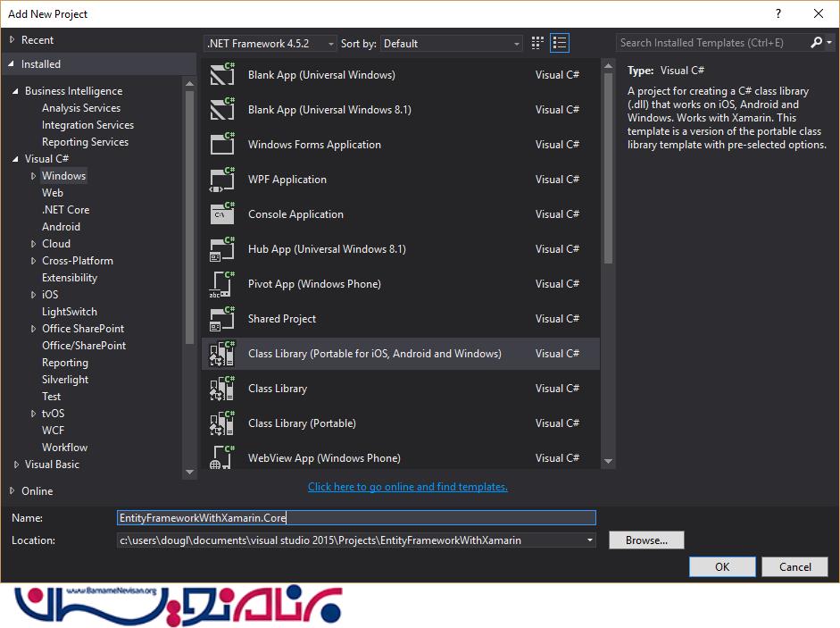This screenshot has width=840, height=628.
Task: Select the Console Application icon
Action: 221,214
